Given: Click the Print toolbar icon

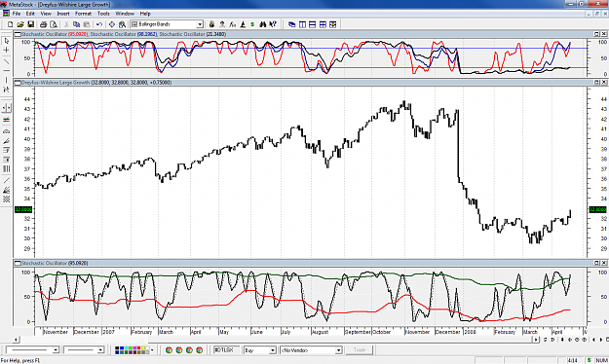Looking at the screenshot, I should click(43, 24).
